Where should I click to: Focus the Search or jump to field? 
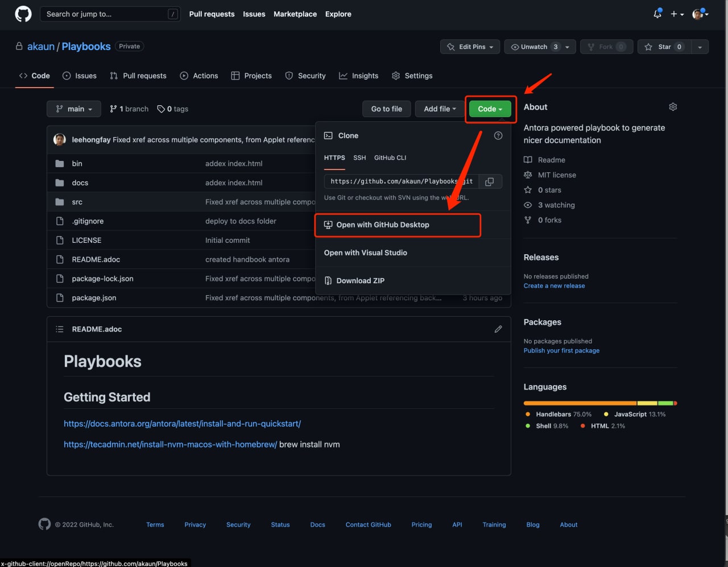(x=110, y=14)
